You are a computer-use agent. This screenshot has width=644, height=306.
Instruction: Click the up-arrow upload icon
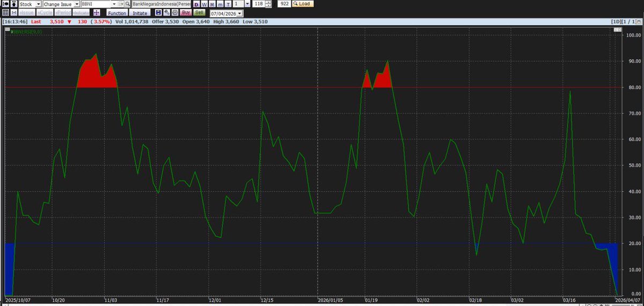(14, 4)
